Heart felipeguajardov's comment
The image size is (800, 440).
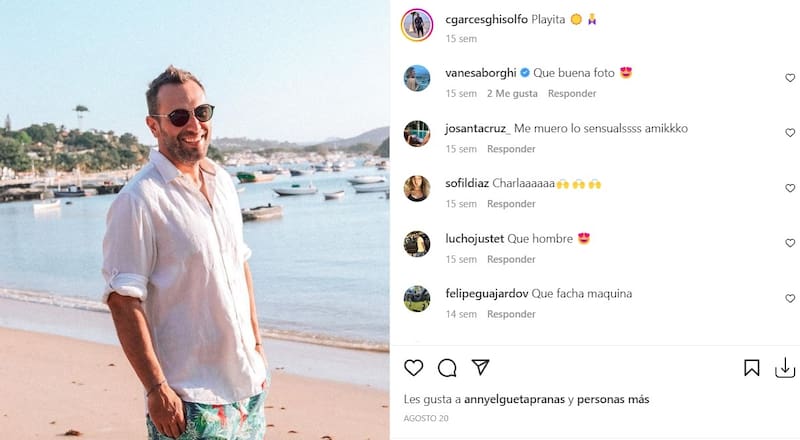click(x=790, y=298)
